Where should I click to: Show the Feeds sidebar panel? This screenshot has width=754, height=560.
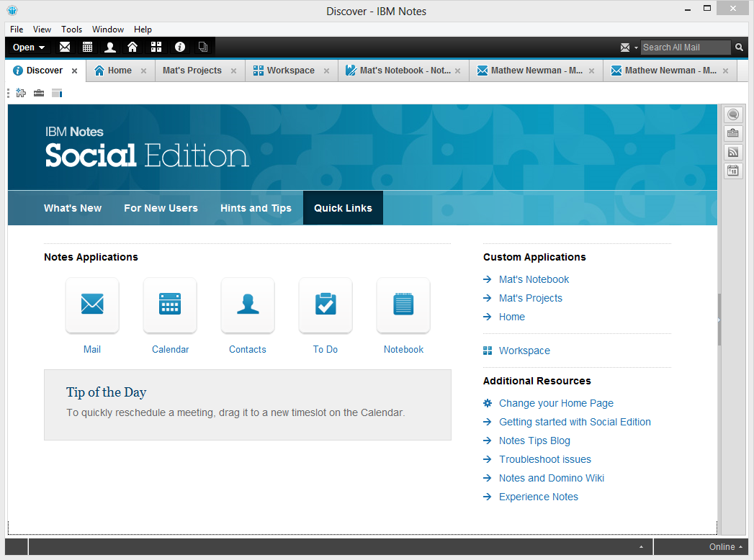tap(733, 152)
